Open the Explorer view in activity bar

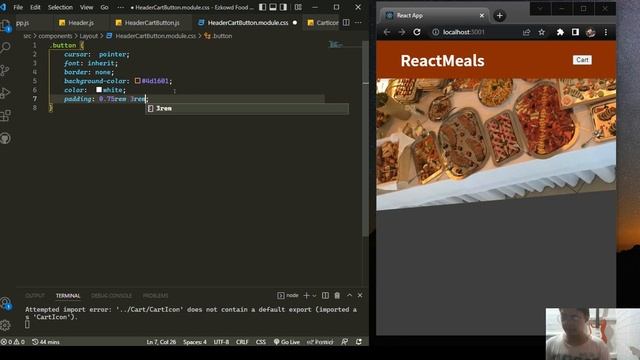point(5,25)
